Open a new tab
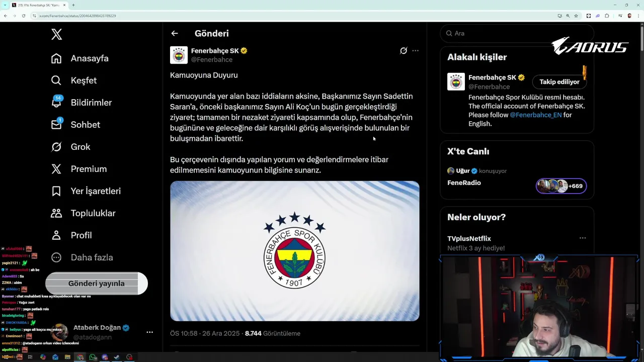Image resolution: width=644 pixels, height=362 pixels. click(73, 5)
